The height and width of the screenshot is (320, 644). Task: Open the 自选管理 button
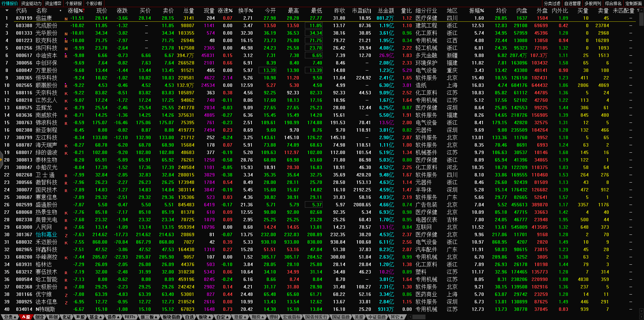[x=572, y=3]
